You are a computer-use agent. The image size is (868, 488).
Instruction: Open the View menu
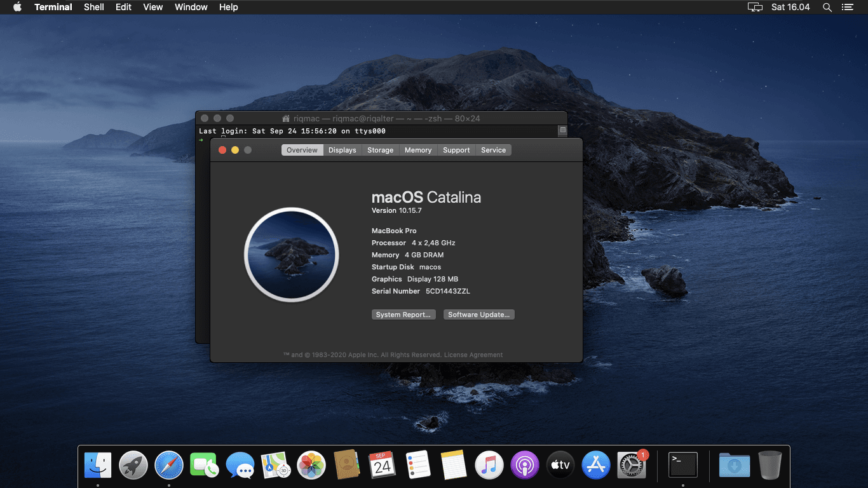click(x=153, y=7)
